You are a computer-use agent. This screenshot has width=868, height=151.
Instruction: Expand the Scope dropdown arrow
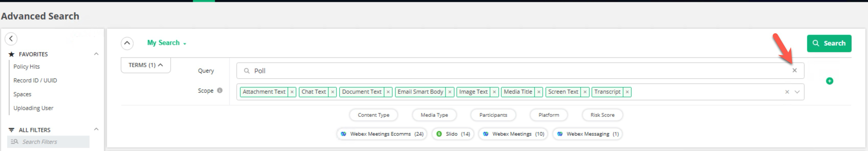[x=797, y=92]
